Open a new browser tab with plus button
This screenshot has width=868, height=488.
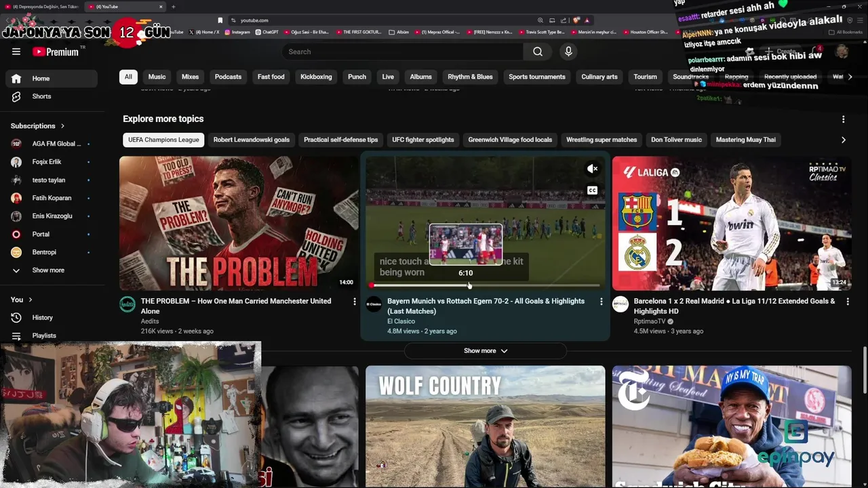tap(173, 7)
